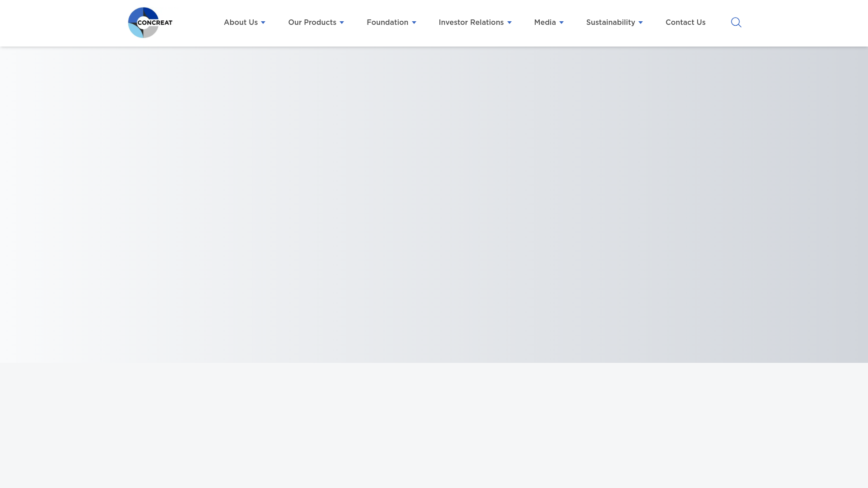The image size is (868, 488).
Task: Click the CONCREAT wordmark text in logo
Action: 155,23
